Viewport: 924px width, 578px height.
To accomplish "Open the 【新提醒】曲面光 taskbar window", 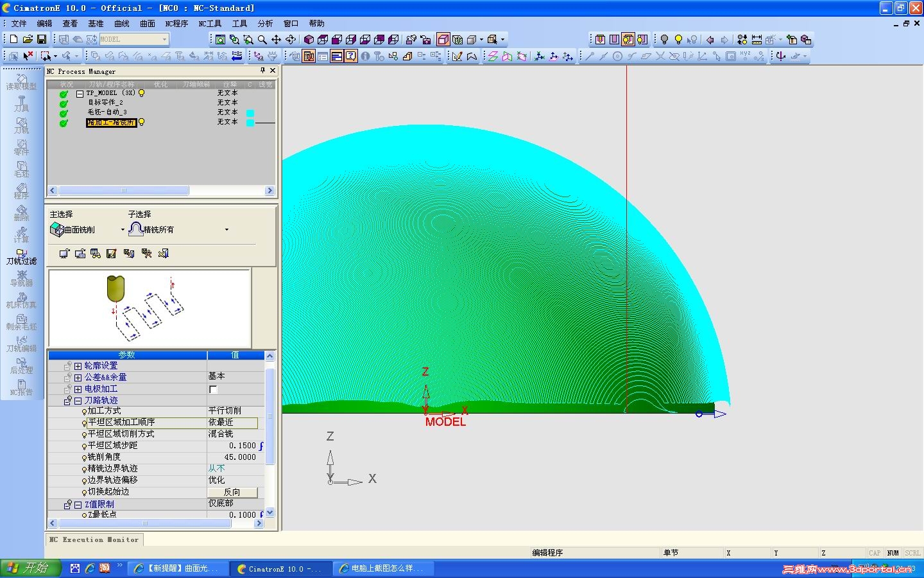I will point(178,569).
